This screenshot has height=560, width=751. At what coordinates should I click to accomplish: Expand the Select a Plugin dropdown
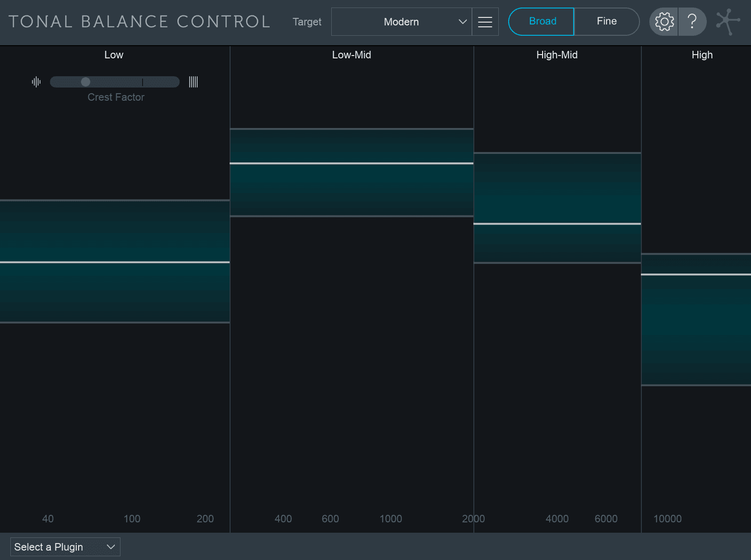click(65, 547)
